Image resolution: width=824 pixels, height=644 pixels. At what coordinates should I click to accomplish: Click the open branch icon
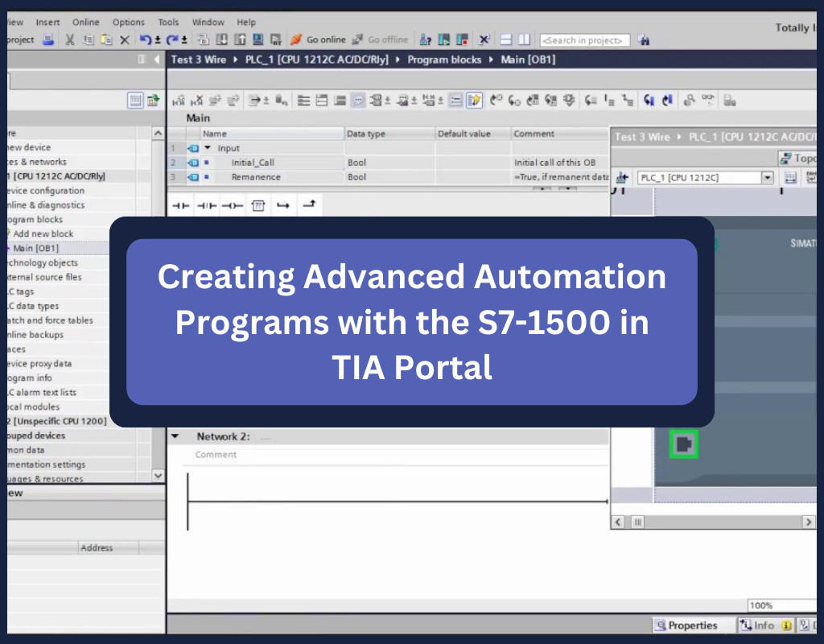[282, 206]
